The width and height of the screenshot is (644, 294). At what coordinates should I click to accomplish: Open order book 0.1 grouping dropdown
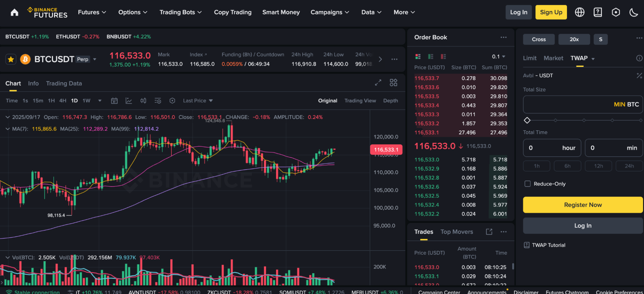coord(498,57)
